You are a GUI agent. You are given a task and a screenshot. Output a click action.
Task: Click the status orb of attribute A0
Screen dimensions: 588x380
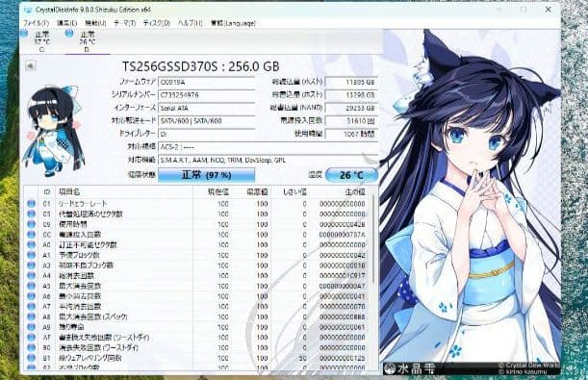32,244
